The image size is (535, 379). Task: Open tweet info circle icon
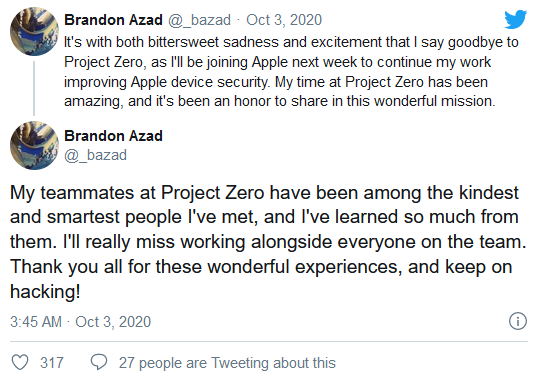coord(518,321)
